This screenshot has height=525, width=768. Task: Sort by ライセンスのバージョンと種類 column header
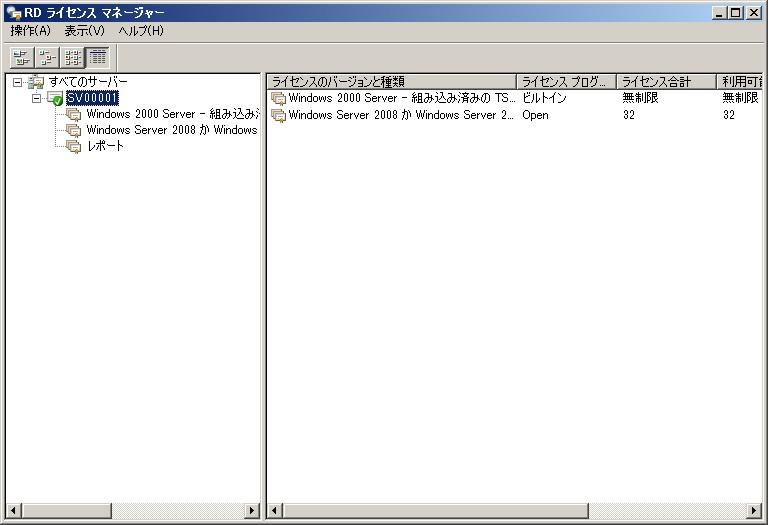[392, 82]
